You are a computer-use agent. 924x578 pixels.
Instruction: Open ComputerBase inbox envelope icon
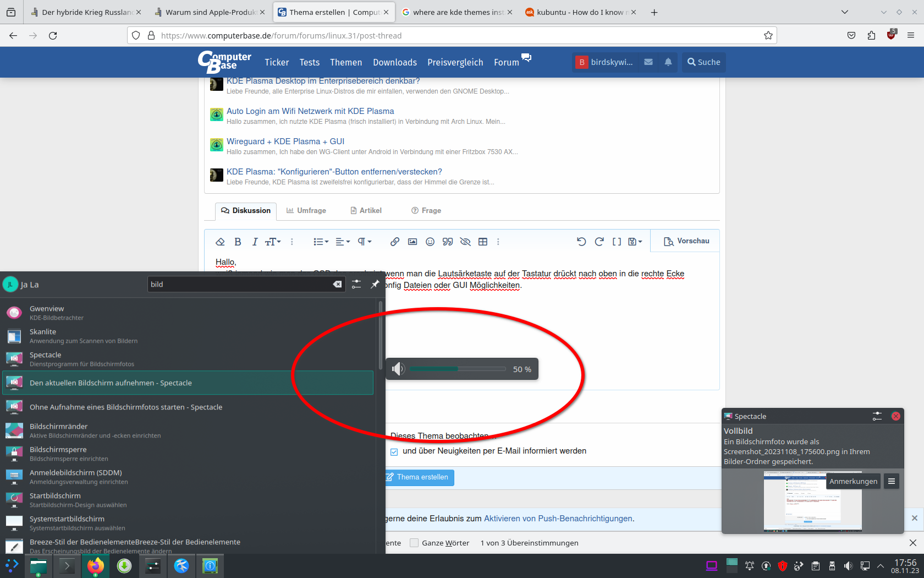648,62
